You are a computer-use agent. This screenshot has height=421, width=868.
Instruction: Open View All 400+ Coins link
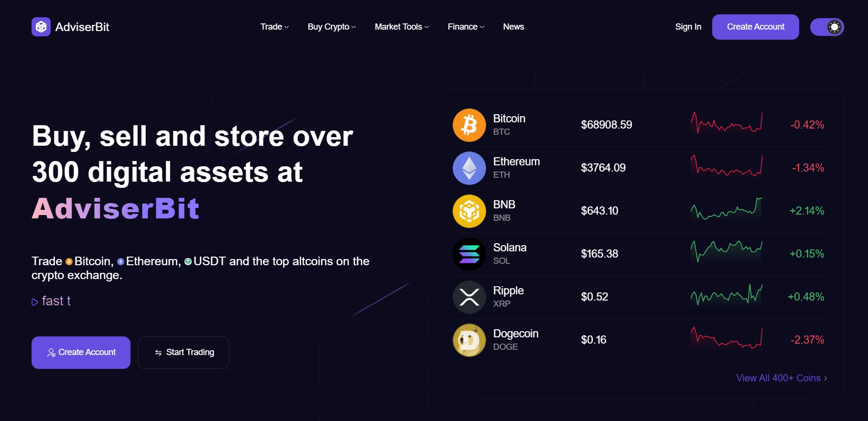781,378
